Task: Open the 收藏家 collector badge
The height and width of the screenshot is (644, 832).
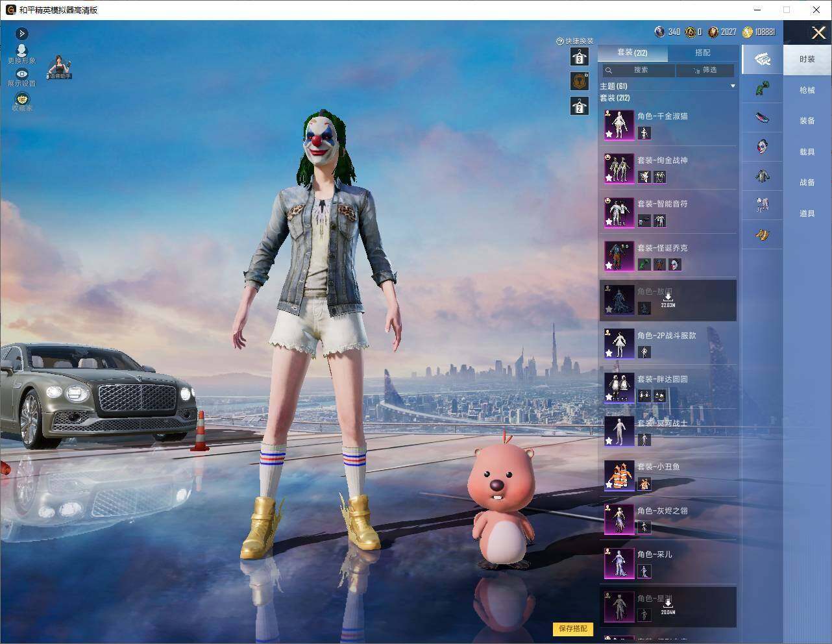Action: coord(21,101)
